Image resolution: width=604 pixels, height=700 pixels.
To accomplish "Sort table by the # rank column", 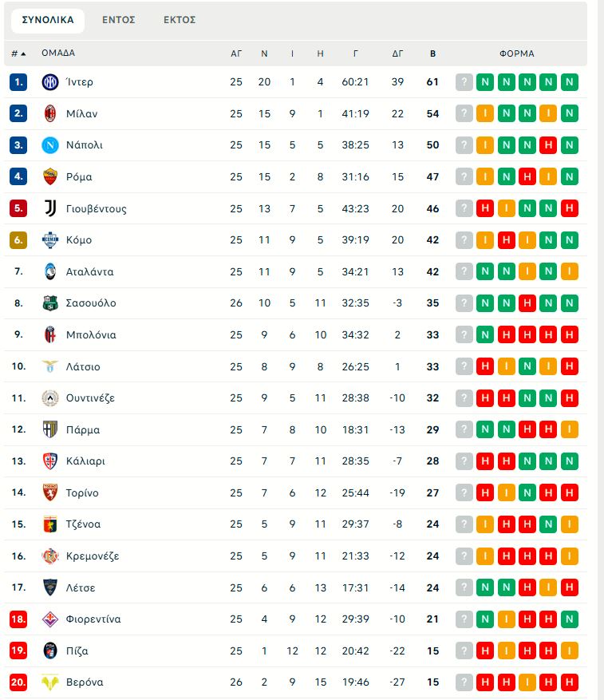I will click(18, 53).
